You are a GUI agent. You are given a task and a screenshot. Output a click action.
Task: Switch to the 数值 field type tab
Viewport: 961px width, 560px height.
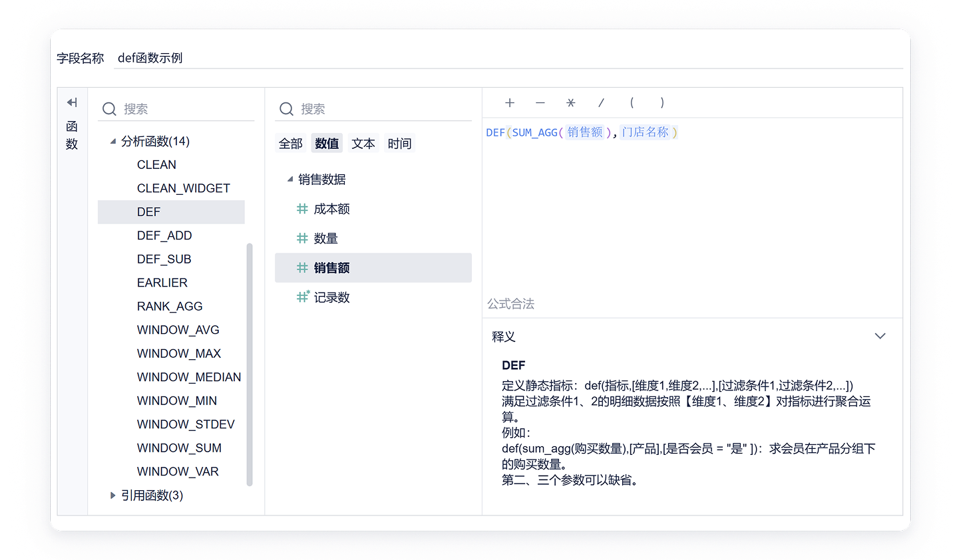point(327,144)
